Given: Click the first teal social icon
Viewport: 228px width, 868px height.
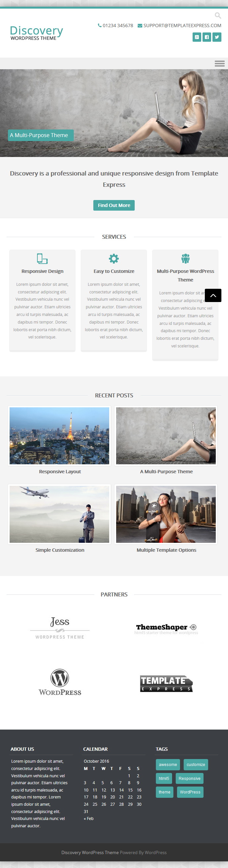Looking at the screenshot, I should [197, 37].
